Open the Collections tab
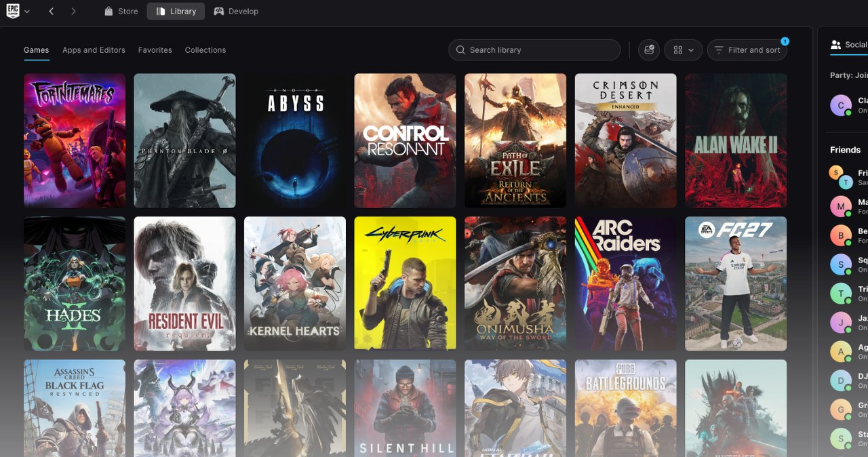The width and height of the screenshot is (868, 457). pos(205,50)
